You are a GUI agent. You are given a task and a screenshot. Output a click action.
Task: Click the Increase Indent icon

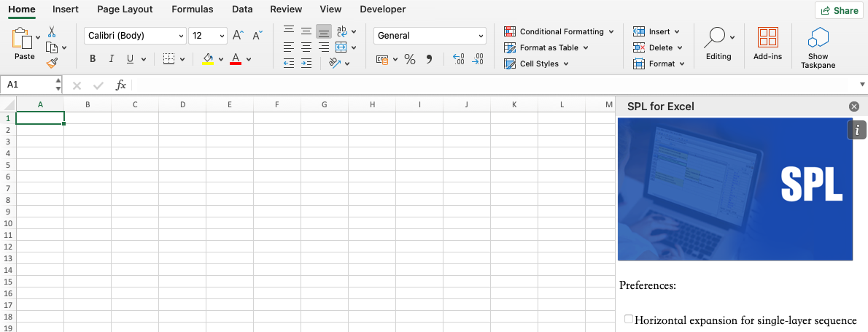coord(306,63)
